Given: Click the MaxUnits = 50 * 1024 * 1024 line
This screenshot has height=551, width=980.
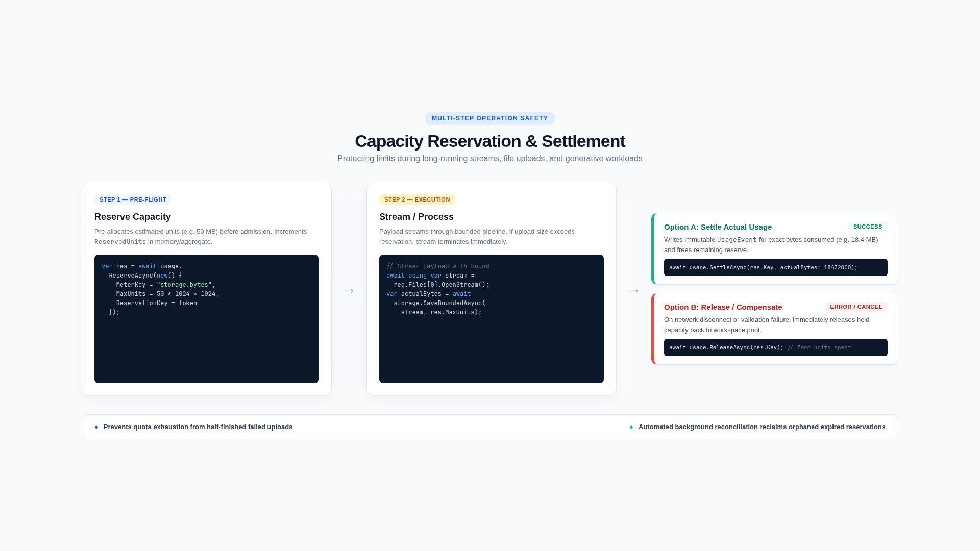Looking at the screenshot, I should (x=167, y=294).
